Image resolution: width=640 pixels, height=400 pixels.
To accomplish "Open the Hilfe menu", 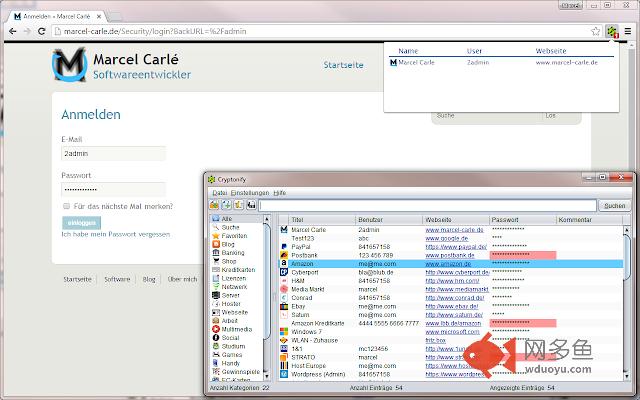I will 280,193.
